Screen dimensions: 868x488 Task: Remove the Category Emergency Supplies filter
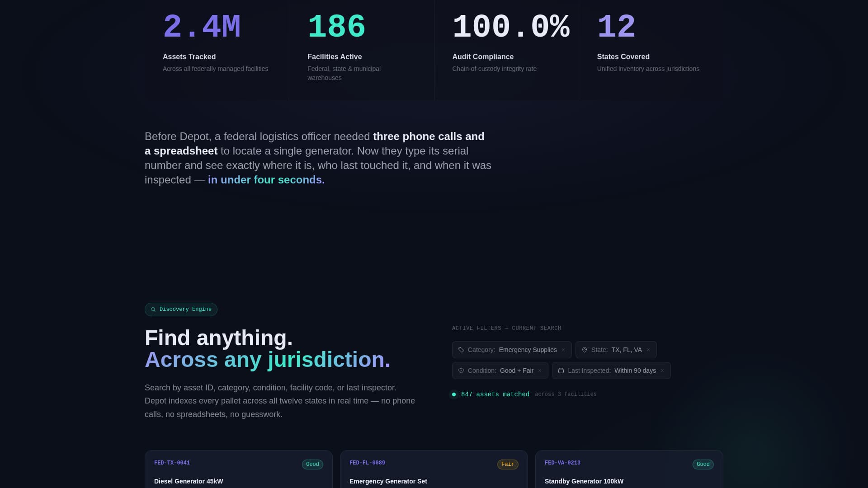click(x=563, y=350)
